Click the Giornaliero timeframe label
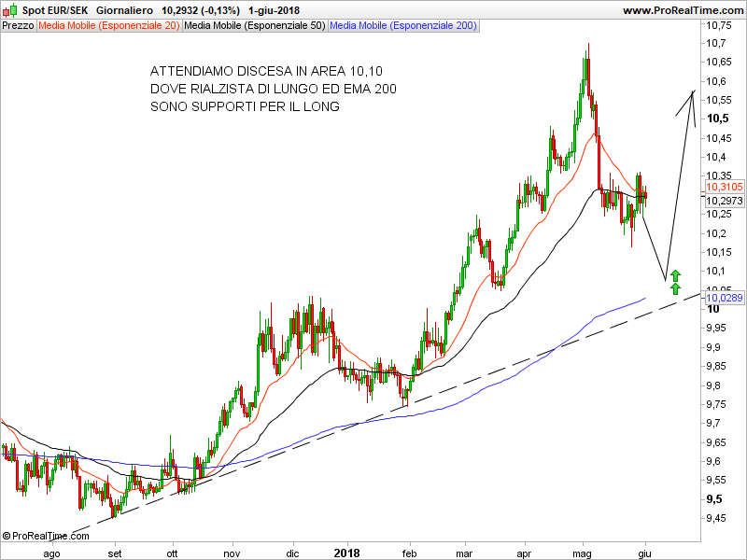747x560 pixels. pyautogui.click(x=124, y=9)
